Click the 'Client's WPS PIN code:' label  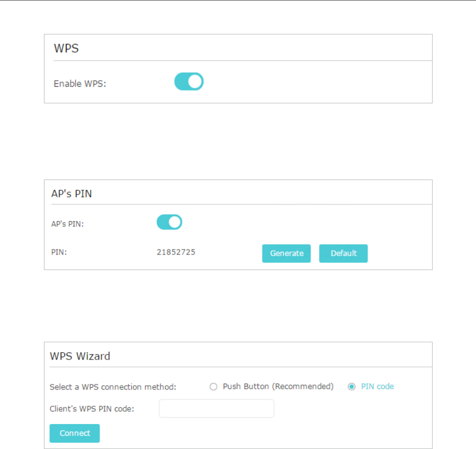click(92, 409)
